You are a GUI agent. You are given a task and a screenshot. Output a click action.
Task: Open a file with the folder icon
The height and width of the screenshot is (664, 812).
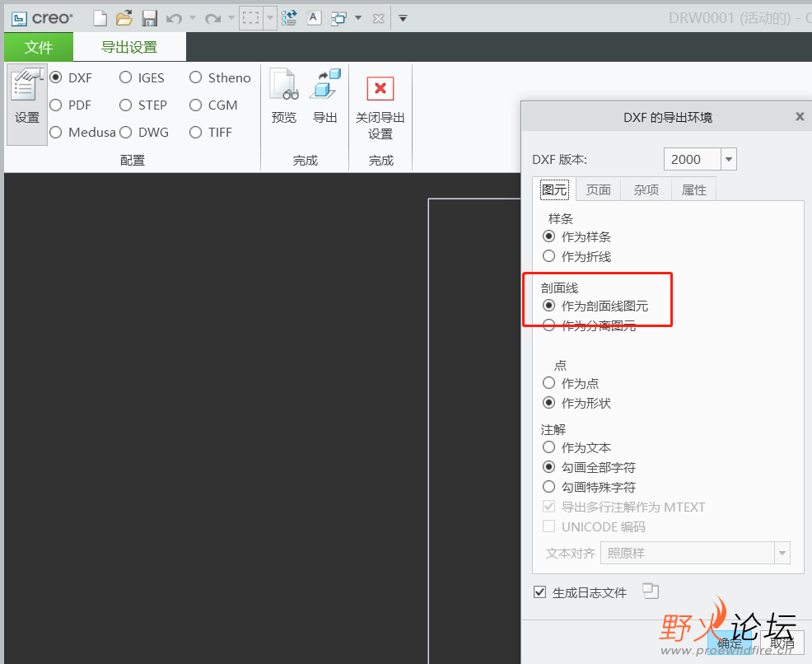click(x=124, y=18)
